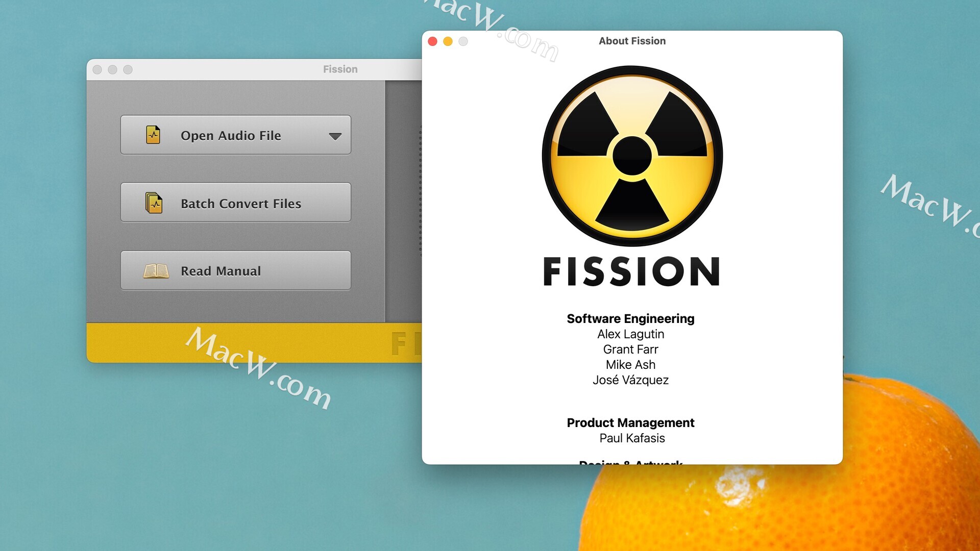This screenshot has width=980, height=551.
Task: Click the name Alex Lagutin
Action: pyautogui.click(x=631, y=334)
